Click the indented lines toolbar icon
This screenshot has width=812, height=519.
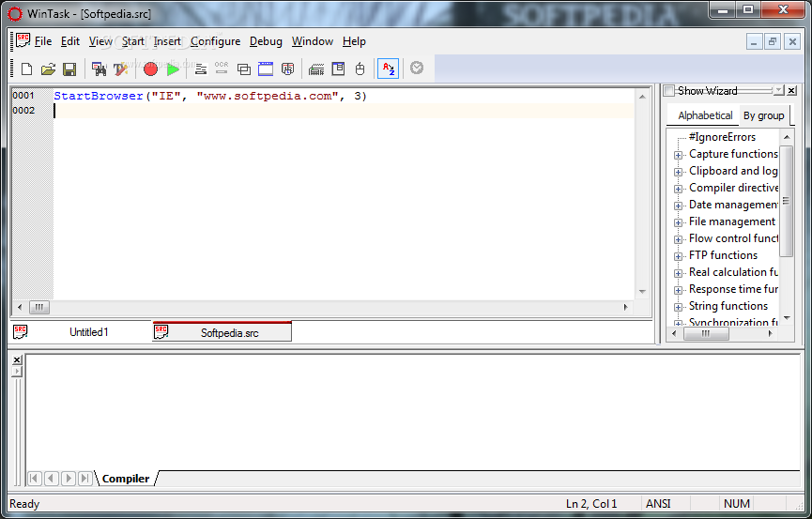pos(201,69)
